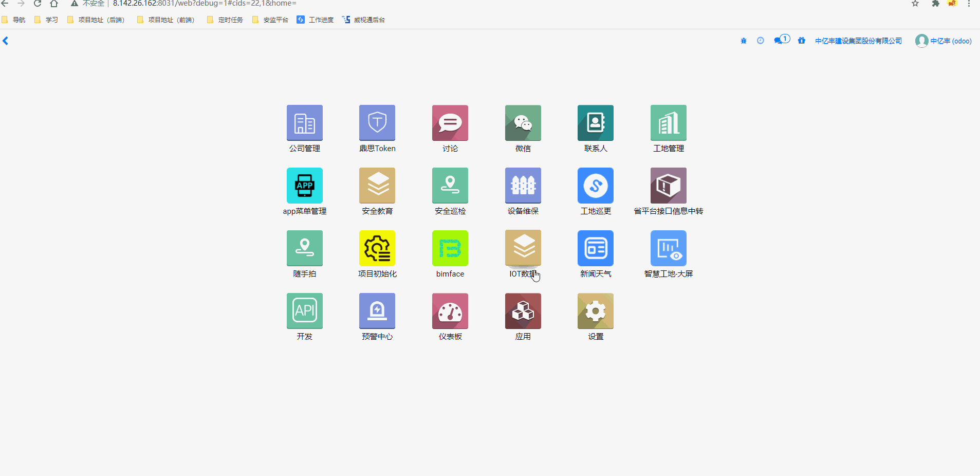The image size is (980, 476).
Task: Launch the 微信 app
Action: click(x=523, y=123)
